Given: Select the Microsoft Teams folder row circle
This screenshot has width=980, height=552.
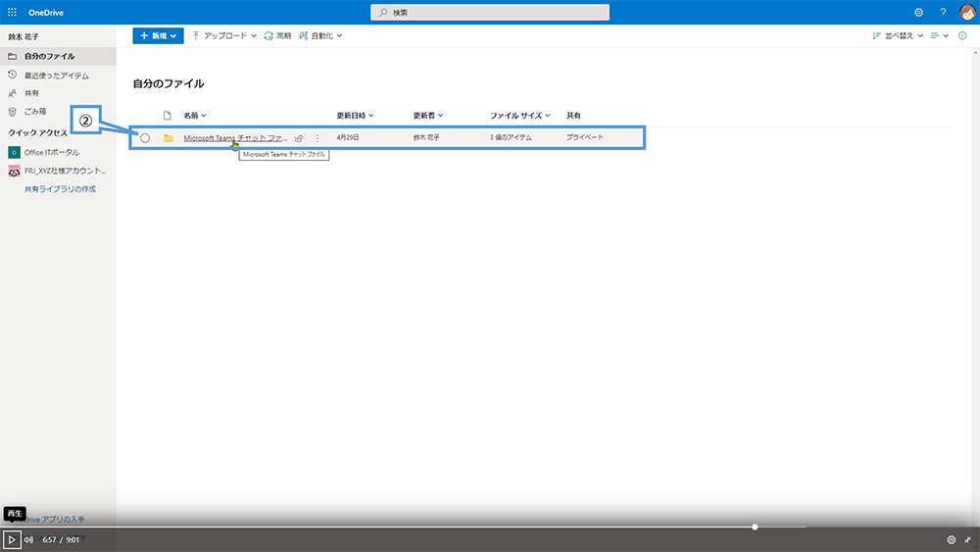Looking at the screenshot, I should (145, 137).
